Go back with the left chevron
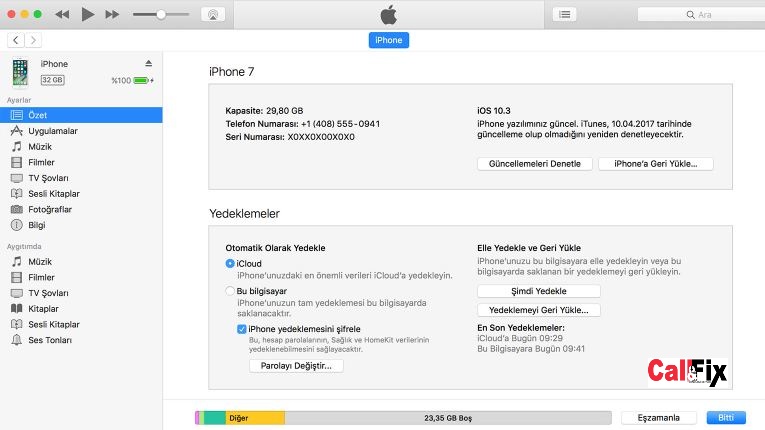 click(16, 40)
